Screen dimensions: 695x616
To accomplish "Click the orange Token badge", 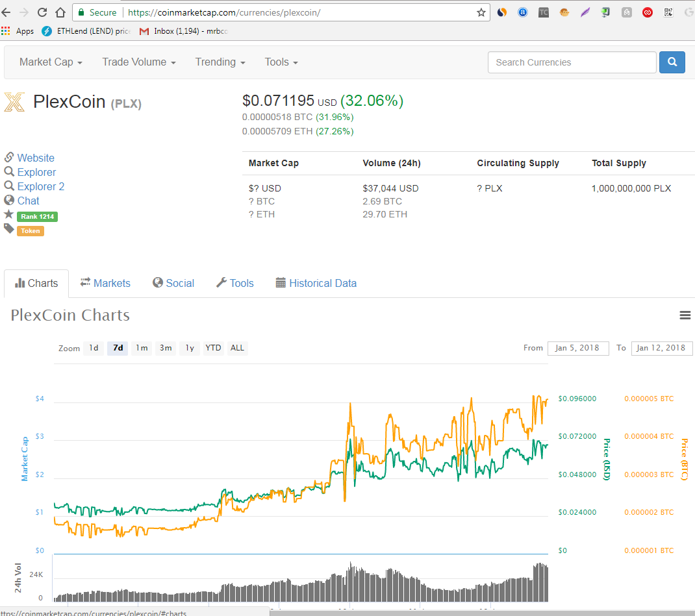I will pyautogui.click(x=30, y=230).
